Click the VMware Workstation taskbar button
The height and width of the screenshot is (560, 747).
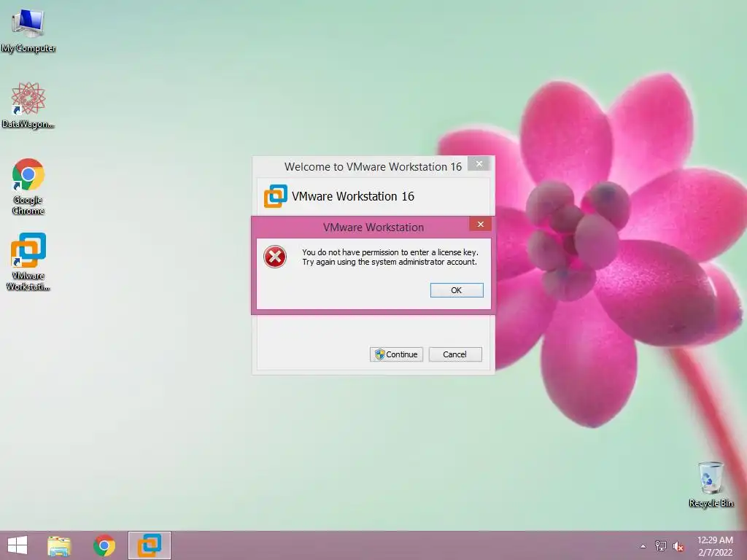[x=149, y=545]
